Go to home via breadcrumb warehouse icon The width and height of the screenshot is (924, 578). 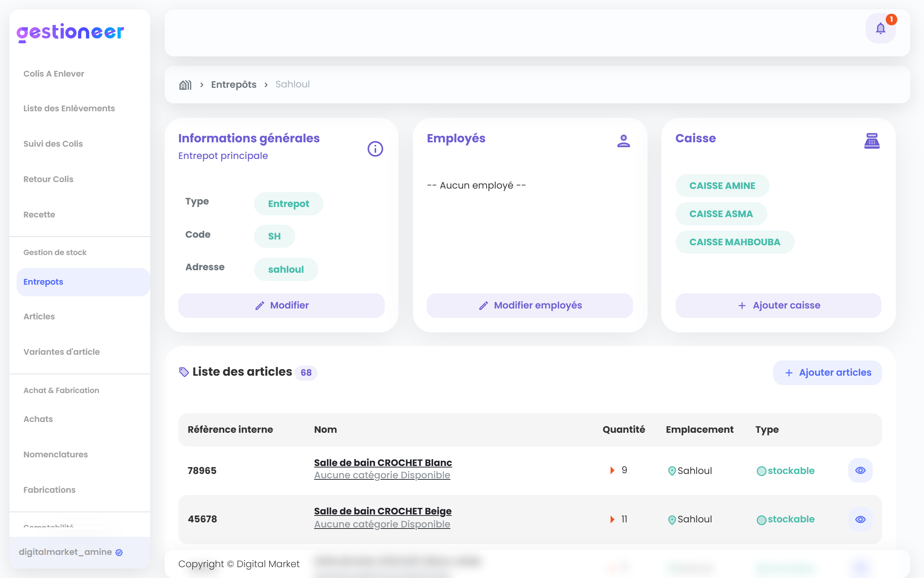[x=185, y=85]
